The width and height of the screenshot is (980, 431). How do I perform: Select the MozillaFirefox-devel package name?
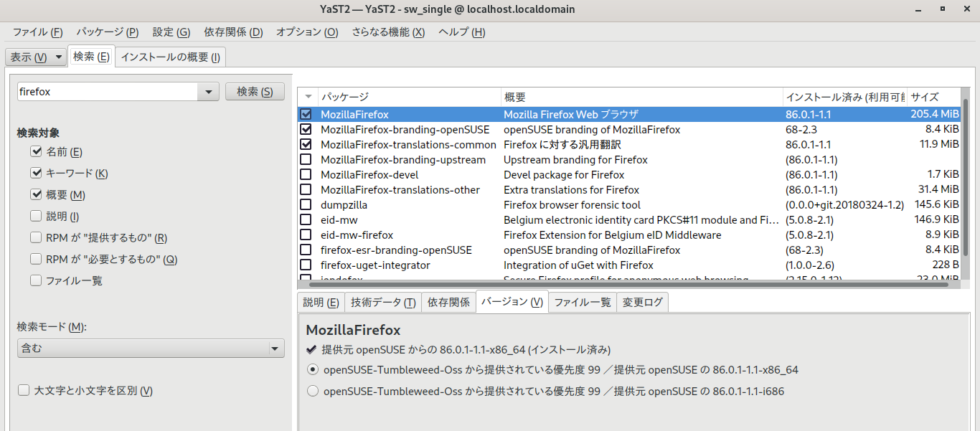click(369, 175)
